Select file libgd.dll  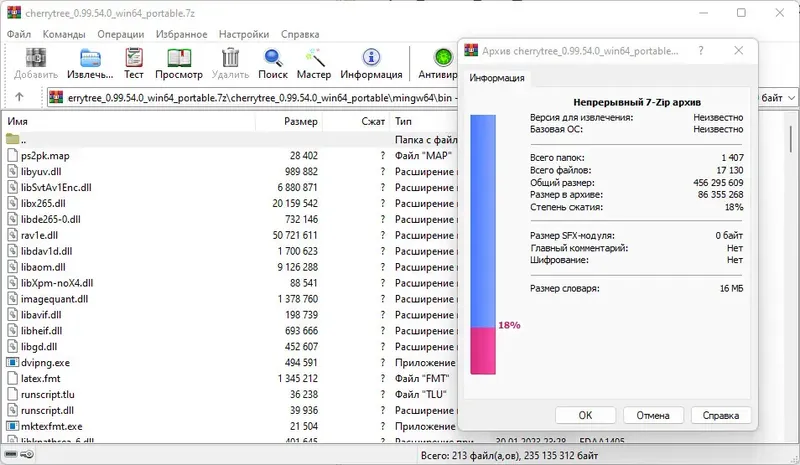(39, 347)
